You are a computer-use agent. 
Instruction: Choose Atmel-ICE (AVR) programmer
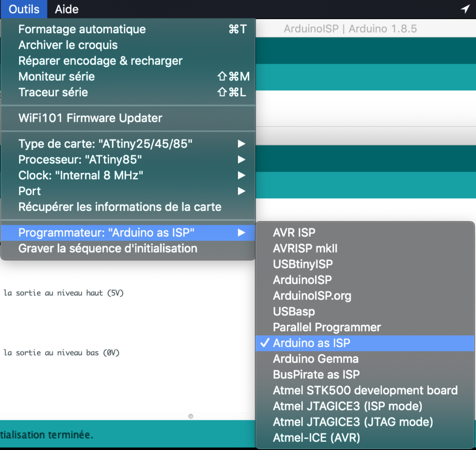(x=316, y=438)
